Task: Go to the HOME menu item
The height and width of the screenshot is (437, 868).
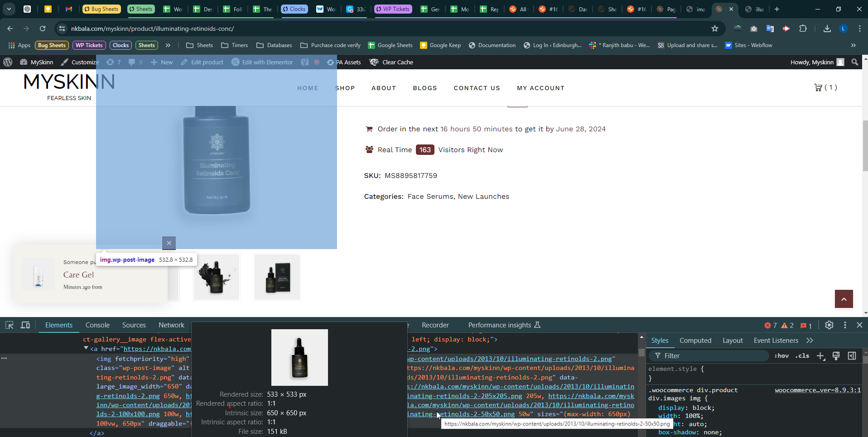Action: [x=308, y=88]
